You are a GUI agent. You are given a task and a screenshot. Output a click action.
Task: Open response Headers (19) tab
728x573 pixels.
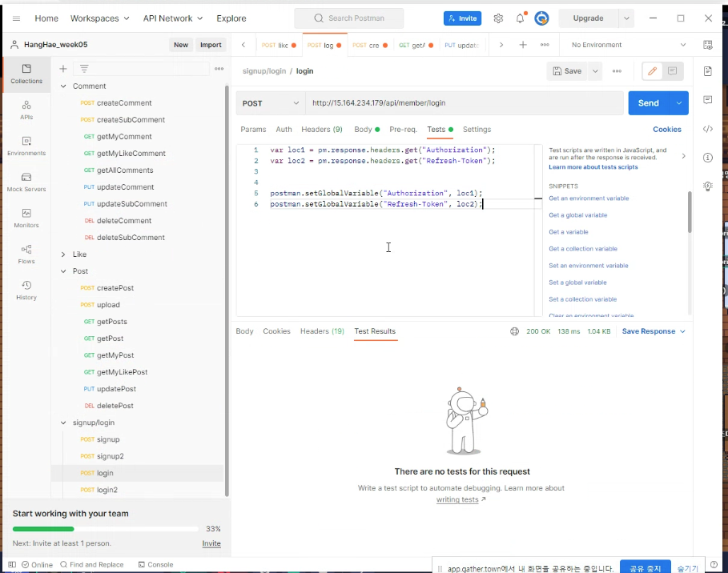(x=322, y=331)
